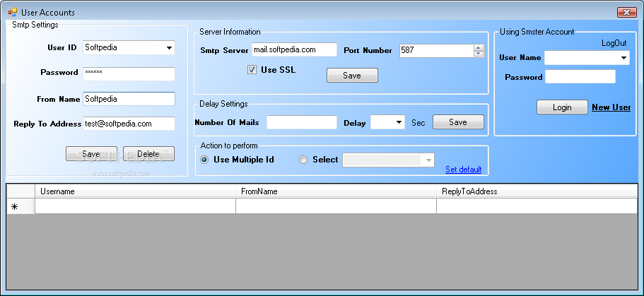
Task: Decrease Port Number with down arrow
Action: (x=478, y=54)
